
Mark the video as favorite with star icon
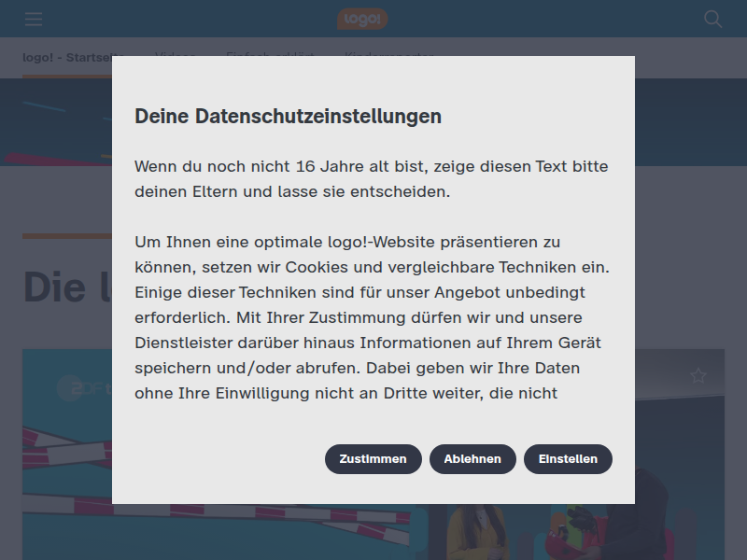(x=698, y=376)
